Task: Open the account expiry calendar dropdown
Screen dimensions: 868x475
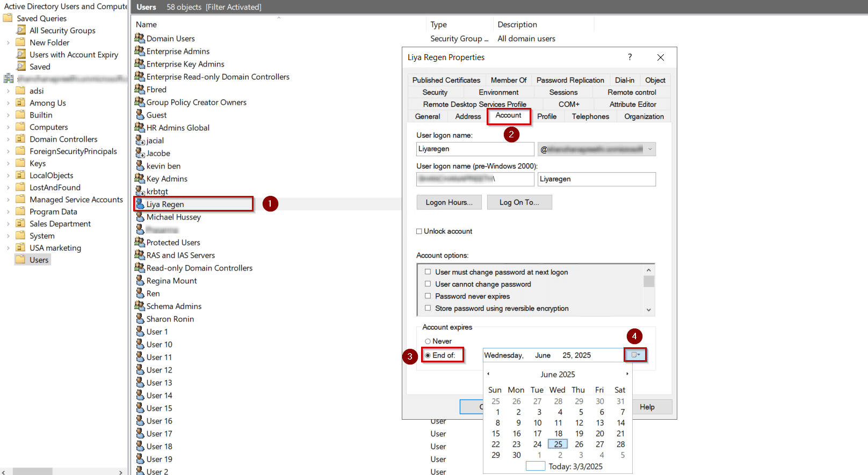Action: coord(635,355)
